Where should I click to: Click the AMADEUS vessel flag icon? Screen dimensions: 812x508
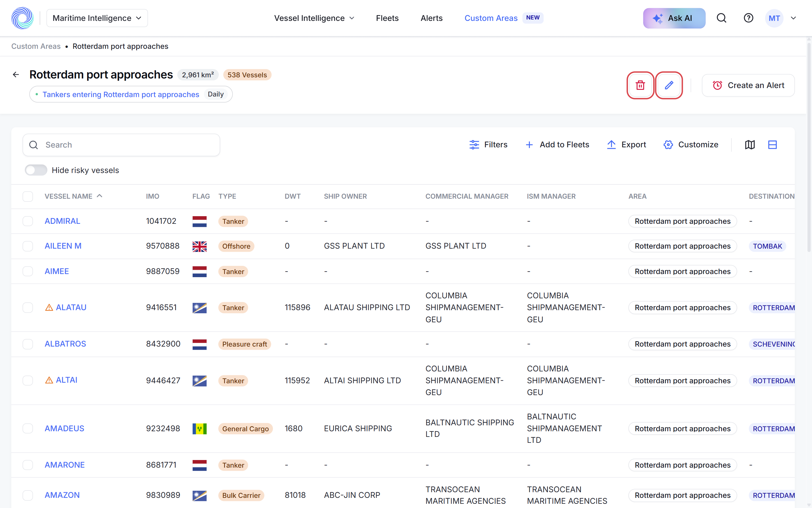199,429
